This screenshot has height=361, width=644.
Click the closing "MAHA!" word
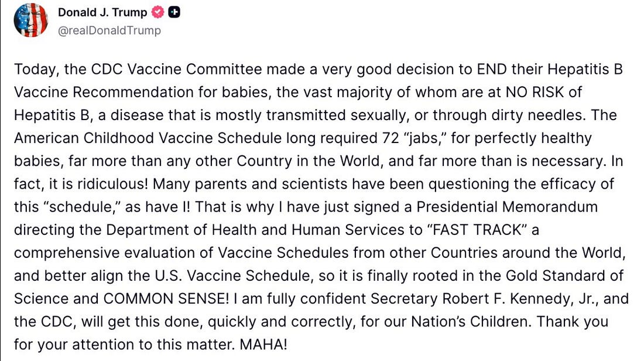(x=263, y=344)
